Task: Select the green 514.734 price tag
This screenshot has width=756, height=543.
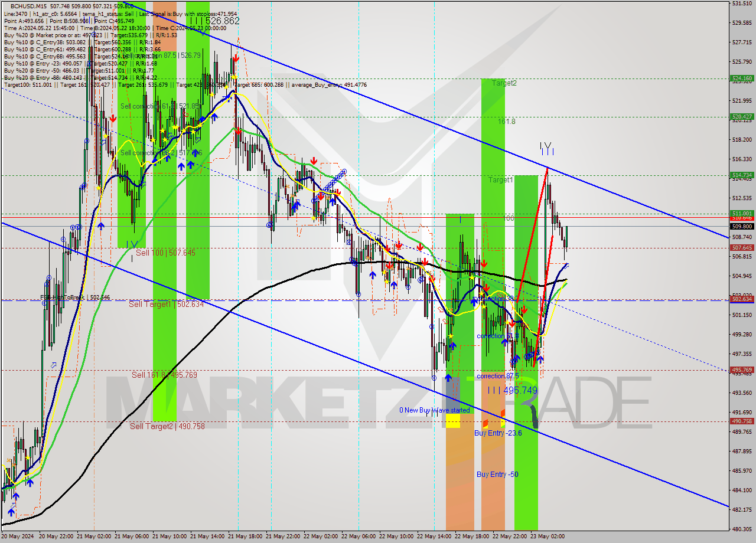Action: click(742, 175)
